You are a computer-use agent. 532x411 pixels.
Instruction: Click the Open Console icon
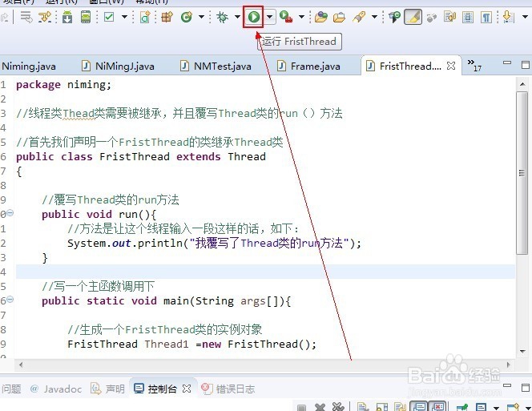coord(513,407)
